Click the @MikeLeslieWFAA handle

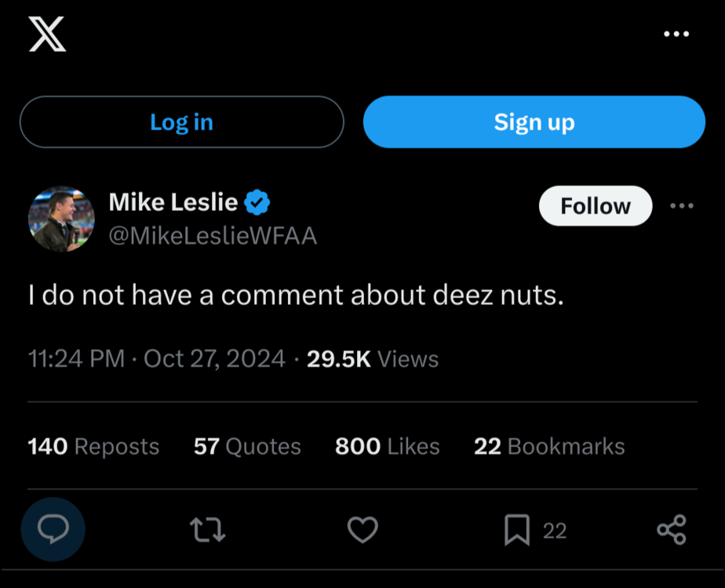point(213,235)
